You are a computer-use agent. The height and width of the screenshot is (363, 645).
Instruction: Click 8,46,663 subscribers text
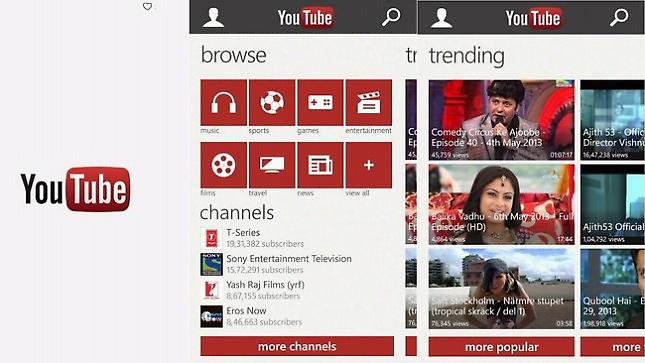(264, 322)
